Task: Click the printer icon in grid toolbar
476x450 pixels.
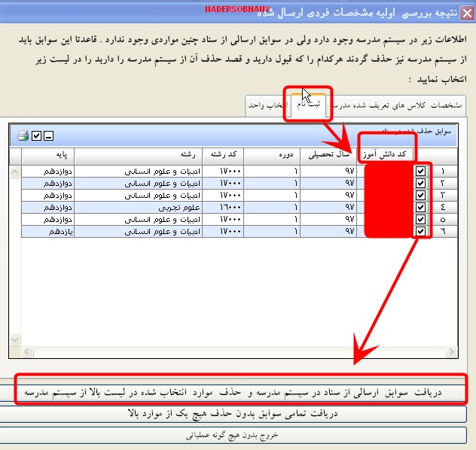Action: click(23, 135)
